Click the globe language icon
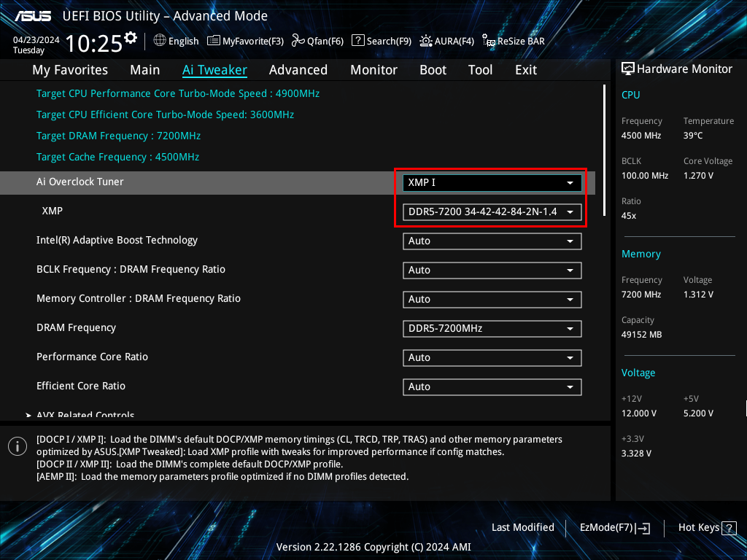Image resolution: width=747 pixels, height=560 pixels. tap(160, 41)
